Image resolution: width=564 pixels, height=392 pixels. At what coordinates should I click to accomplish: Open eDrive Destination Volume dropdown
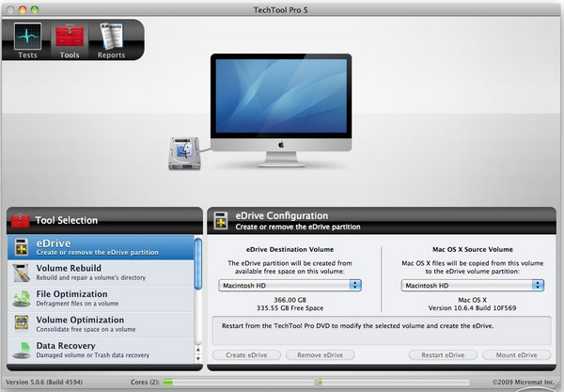(x=290, y=285)
